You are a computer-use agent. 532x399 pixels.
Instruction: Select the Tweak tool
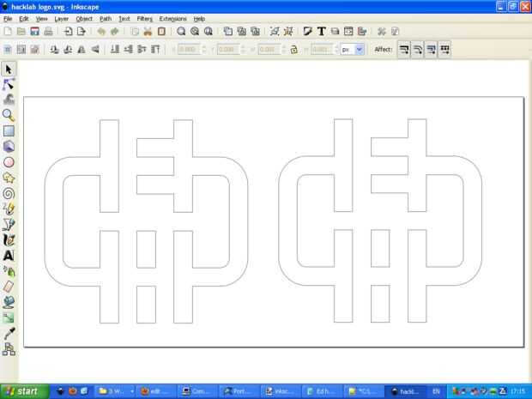click(x=9, y=100)
